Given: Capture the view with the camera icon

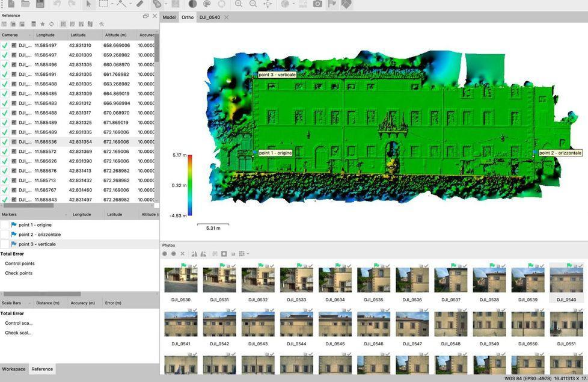Looking at the screenshot, I should tap(317, 4).
